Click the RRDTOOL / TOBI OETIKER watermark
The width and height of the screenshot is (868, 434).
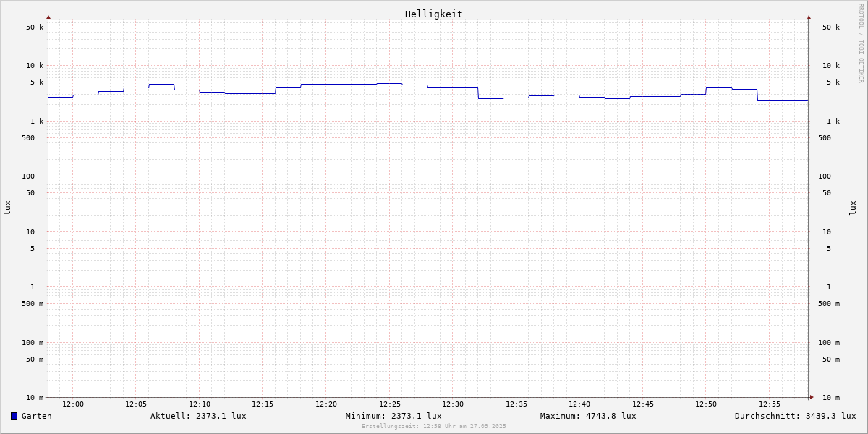[861, 43]
